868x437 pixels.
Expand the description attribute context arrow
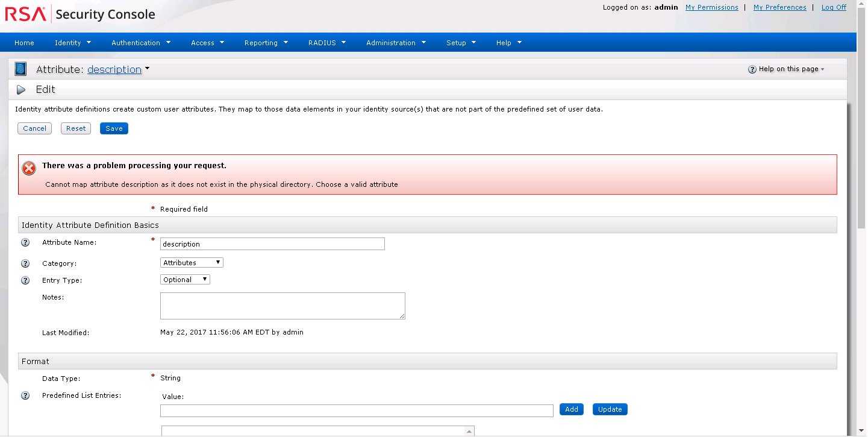(x=148, y=69)
